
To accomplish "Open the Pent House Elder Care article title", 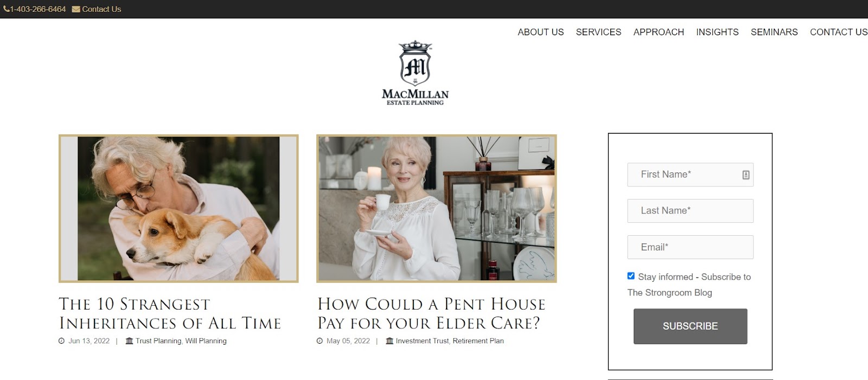I will pyautogui.click(x=431, y=313).
